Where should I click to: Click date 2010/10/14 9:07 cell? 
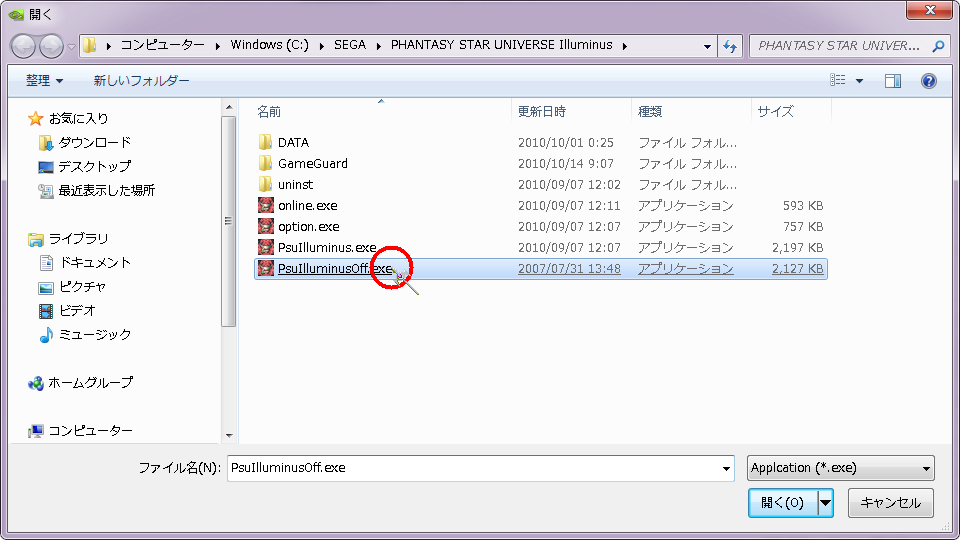click(x=566, y=163)
